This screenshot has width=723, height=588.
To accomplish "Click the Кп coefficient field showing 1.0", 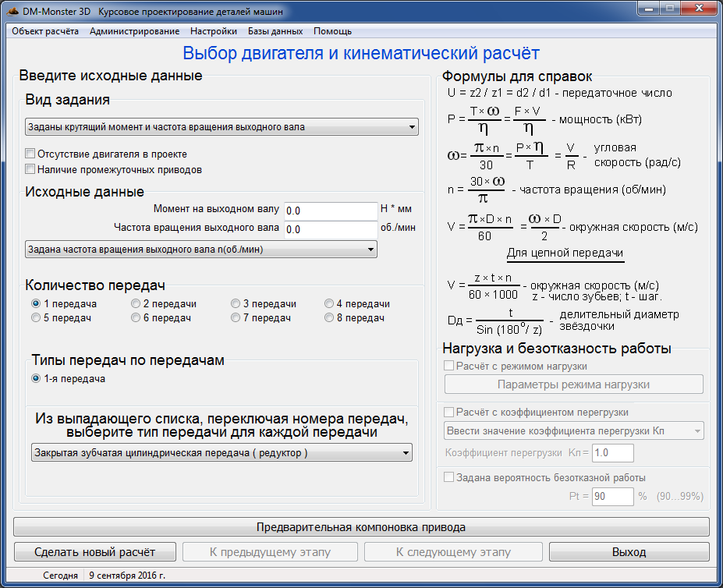I will point(613,453).
